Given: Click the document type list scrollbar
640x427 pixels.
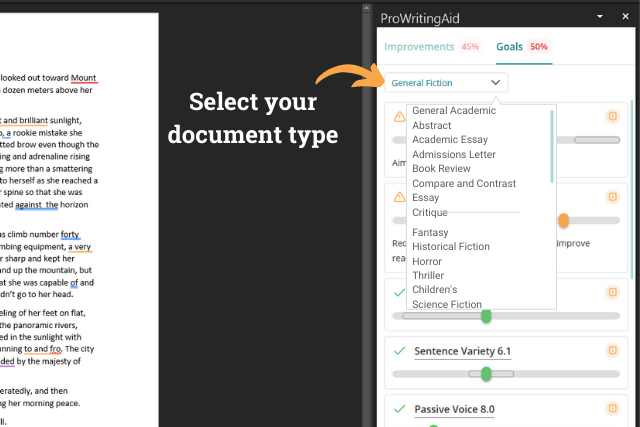Looking at the screenshot, I should pos(552,147).
